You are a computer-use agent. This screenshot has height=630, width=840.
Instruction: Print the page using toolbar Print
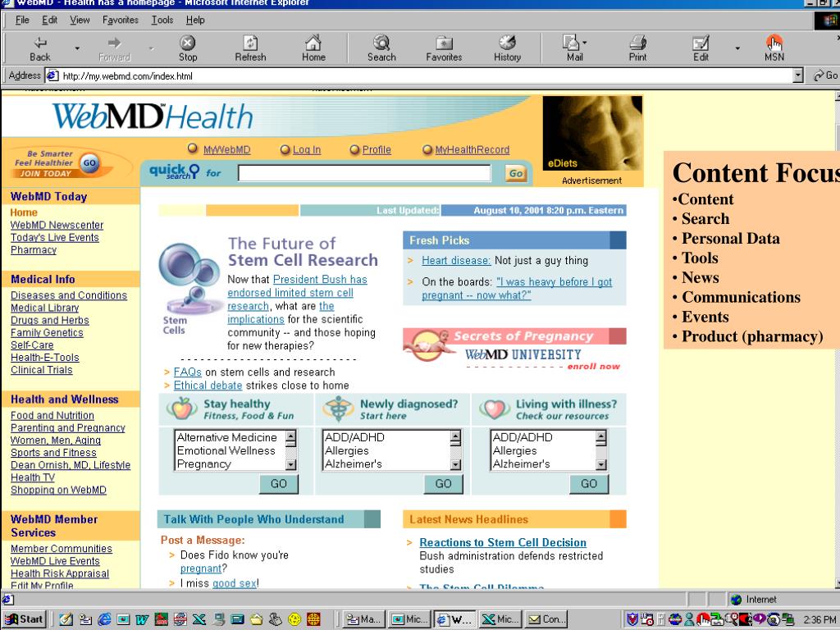tap(637, 48)
